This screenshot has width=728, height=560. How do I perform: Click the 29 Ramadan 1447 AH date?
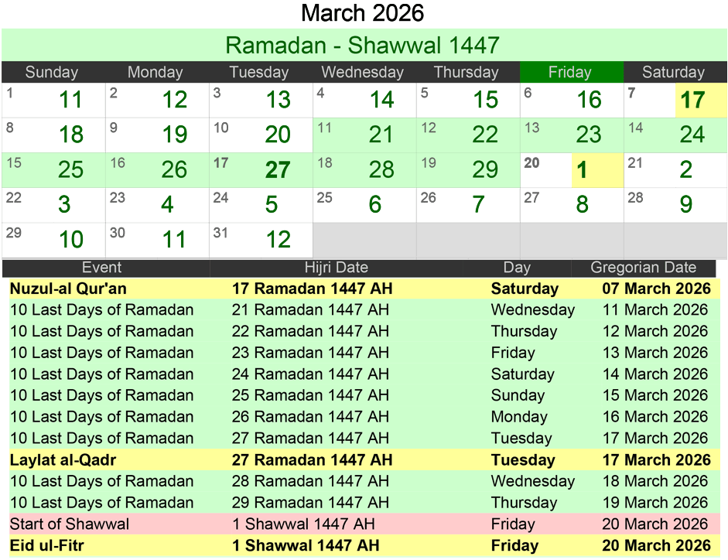coord(310,503)
